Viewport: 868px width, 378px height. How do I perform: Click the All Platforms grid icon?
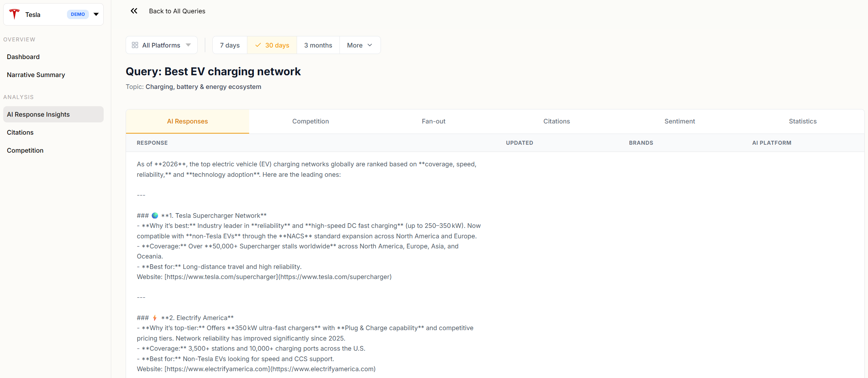tap(135, 45)
